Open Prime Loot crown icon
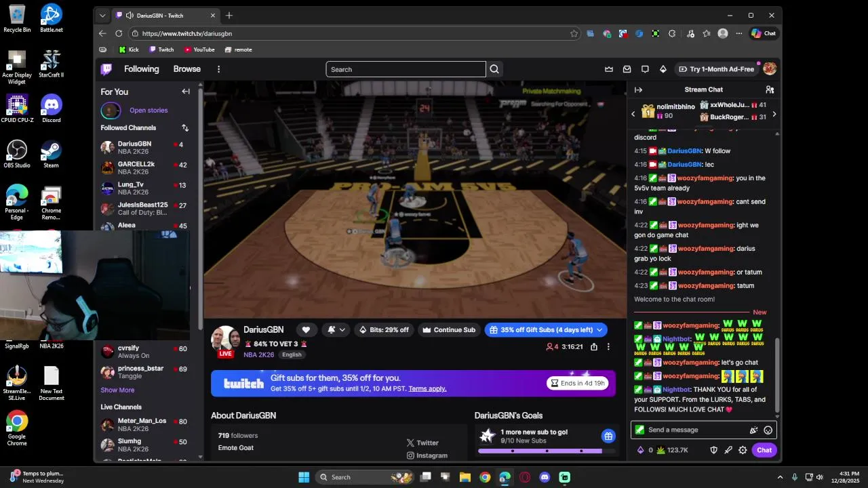Screen dimensions: 868x488 (x=609, y=69)
